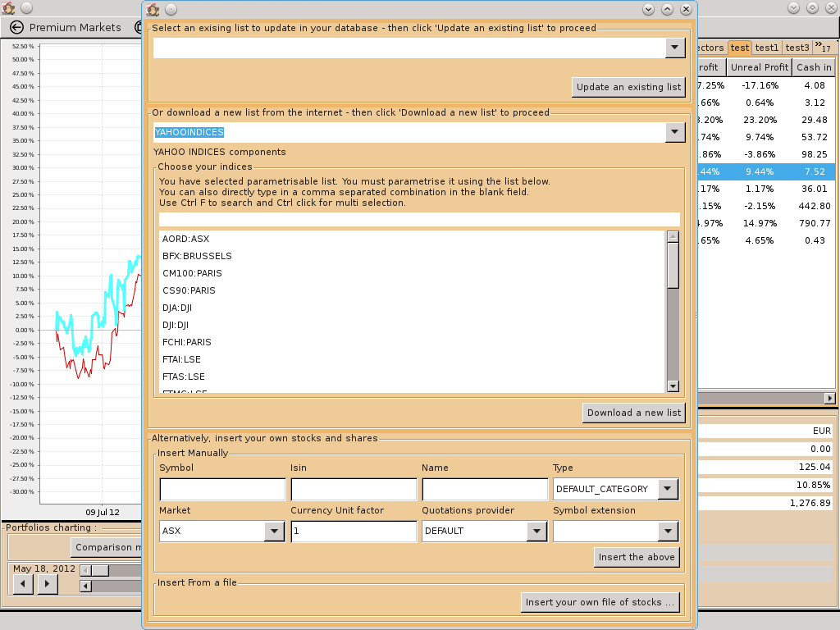Screen dimensions: 840x630
Task: Click the Name input field
Action: (485, 489)
